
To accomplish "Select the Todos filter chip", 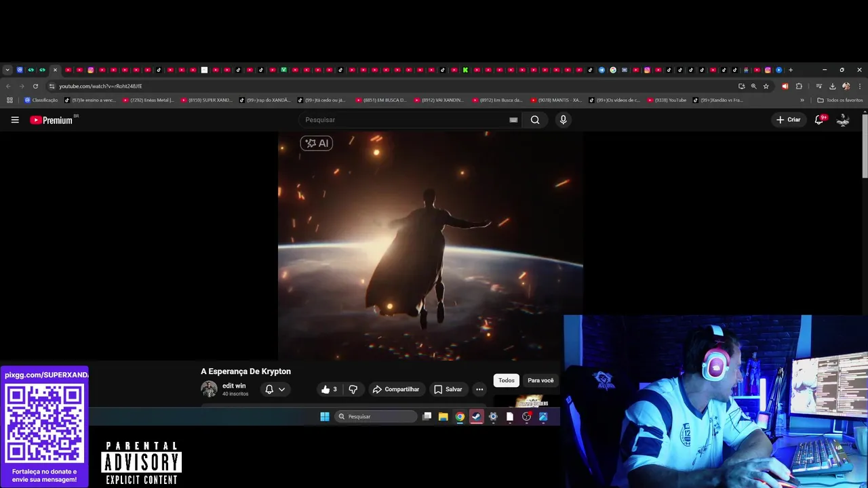I will pos(507,380).
